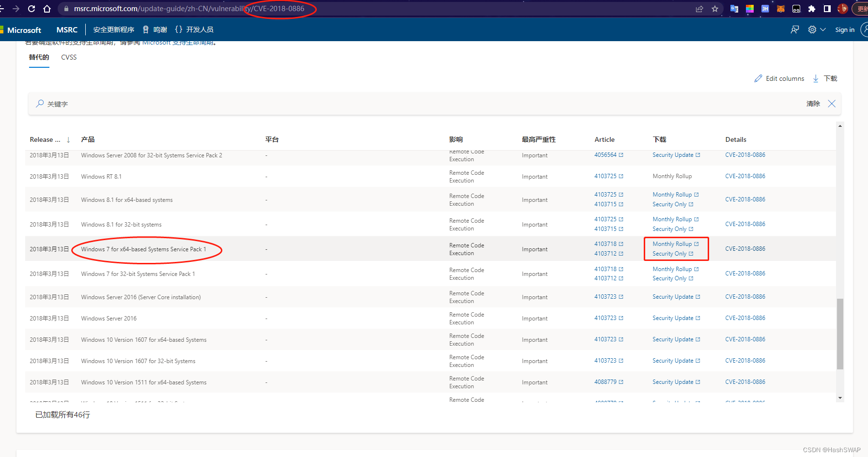
Task: Open the 安全更新程序 menu item
Action: (x=114, y=30)
